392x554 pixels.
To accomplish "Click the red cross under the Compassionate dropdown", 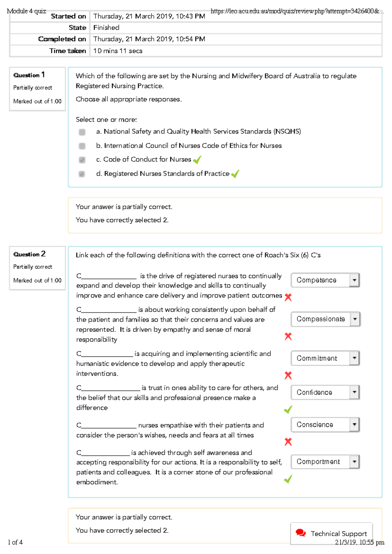I will click(x=288, y=336).
